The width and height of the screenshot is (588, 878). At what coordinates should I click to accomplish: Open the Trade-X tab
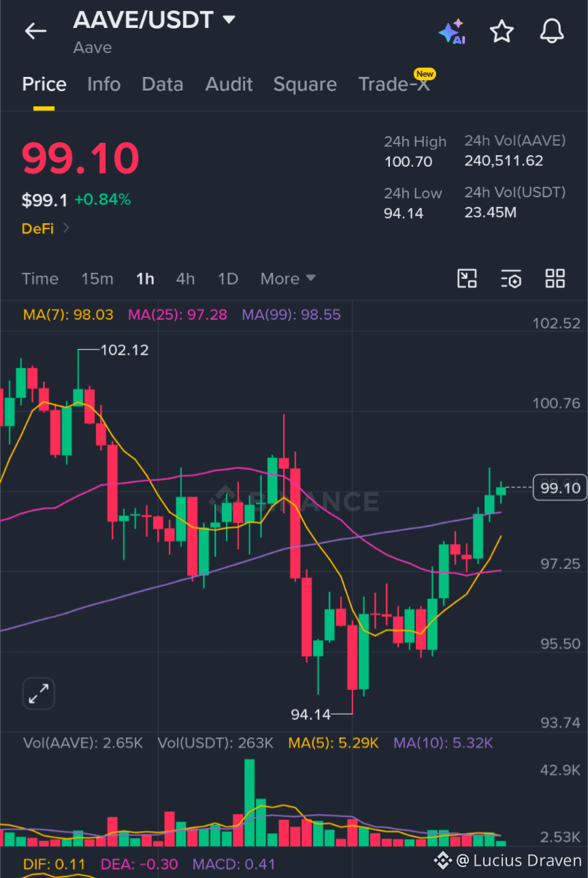(395, 84)
